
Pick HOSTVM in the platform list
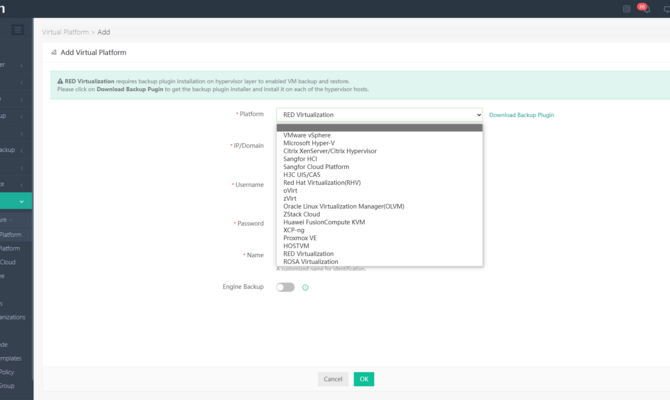point(379,246)
